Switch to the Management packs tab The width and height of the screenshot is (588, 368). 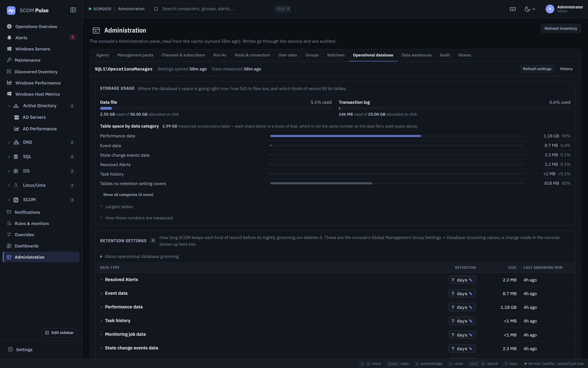pos(135,55)
